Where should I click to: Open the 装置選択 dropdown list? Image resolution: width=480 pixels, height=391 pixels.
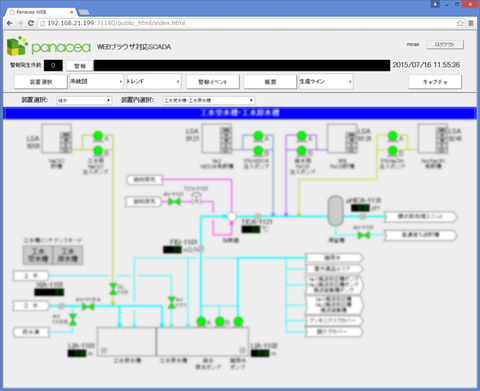point(84,100)
